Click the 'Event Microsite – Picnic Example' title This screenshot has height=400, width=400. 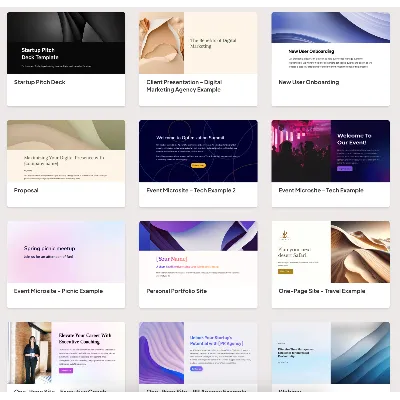[58, 291]
